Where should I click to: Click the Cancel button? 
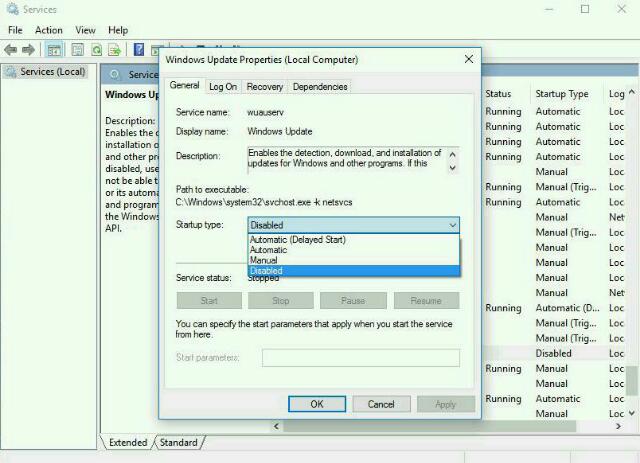[381, 404]
